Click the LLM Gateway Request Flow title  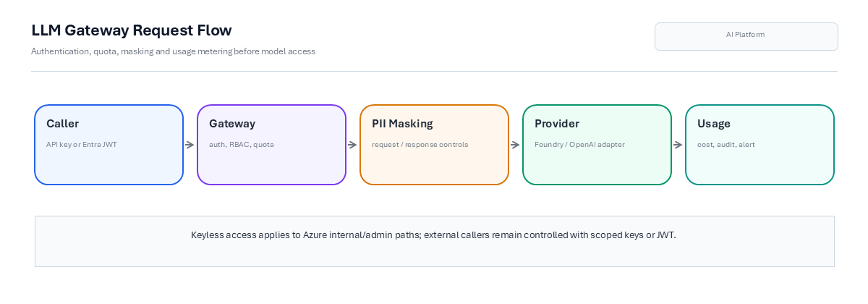(x=132, y=30)
